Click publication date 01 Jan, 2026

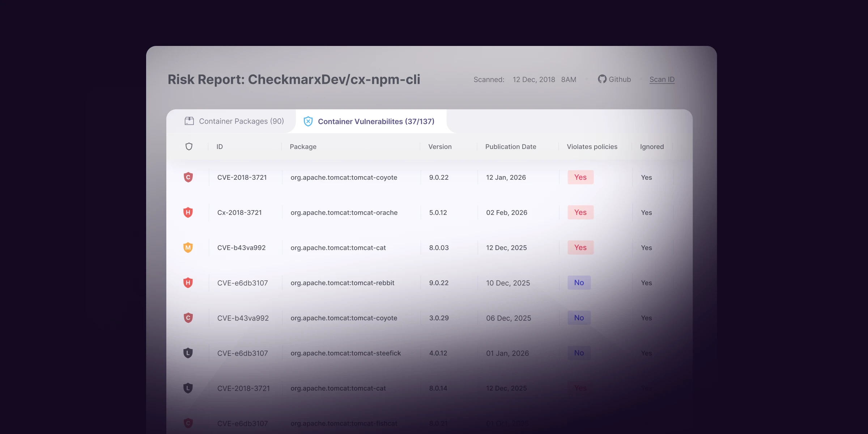click(x=507, y=353)
